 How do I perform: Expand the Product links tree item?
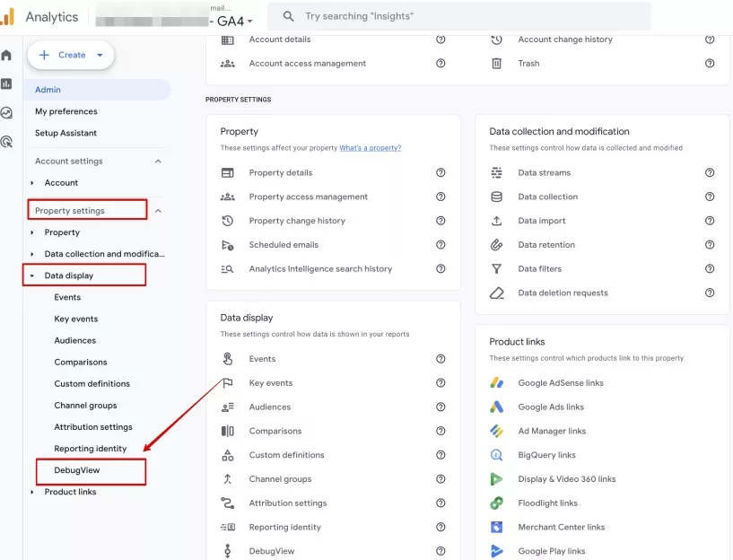(x=31, y=492)
